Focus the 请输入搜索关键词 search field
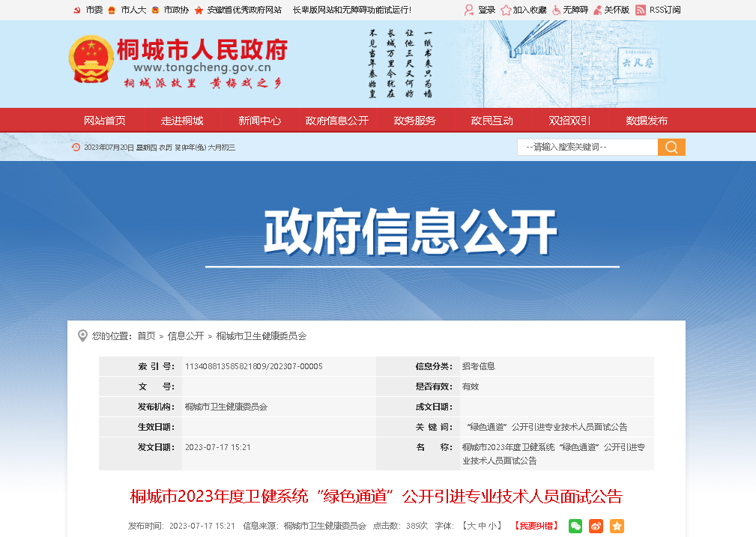Screen dimensions: 756x537 pos(587,147)
